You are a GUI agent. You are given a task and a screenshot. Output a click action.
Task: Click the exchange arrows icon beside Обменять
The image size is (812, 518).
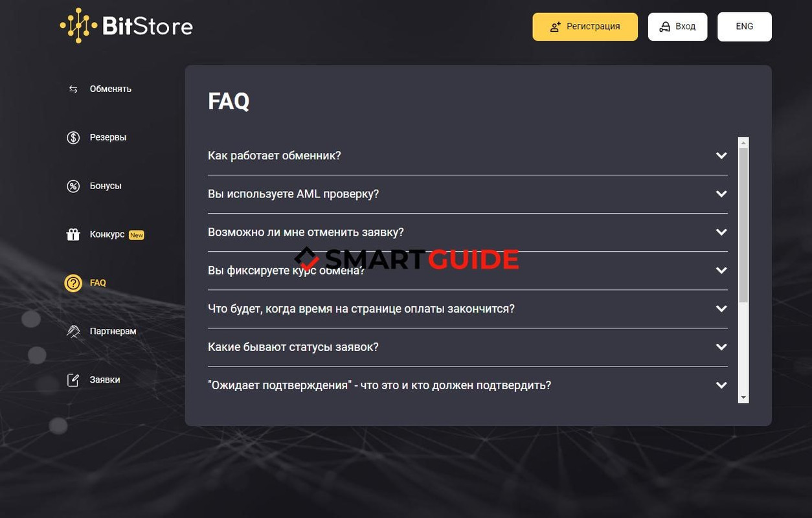pos(73,89)
